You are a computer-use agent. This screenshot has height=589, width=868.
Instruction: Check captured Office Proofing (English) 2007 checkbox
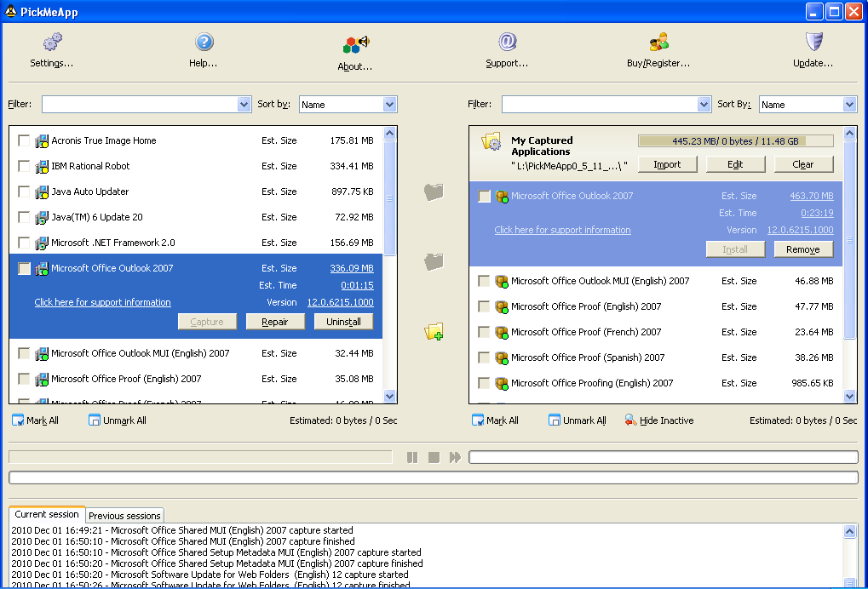pyautogui.click(x=484, y=383)
